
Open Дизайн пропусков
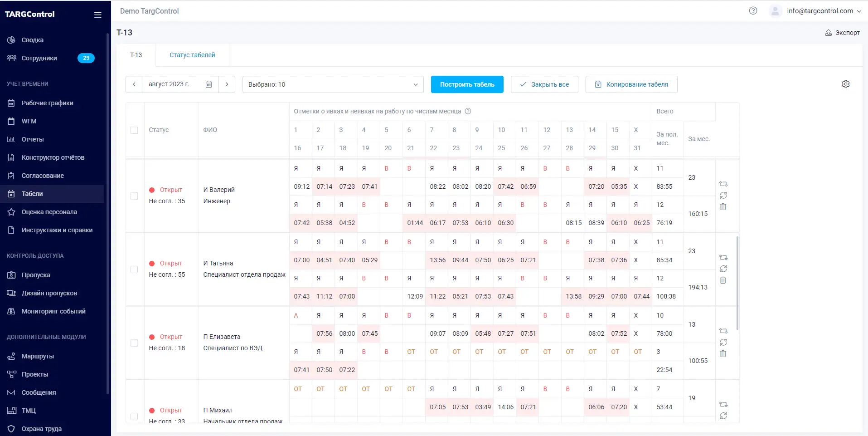click(x=52, y=293)
